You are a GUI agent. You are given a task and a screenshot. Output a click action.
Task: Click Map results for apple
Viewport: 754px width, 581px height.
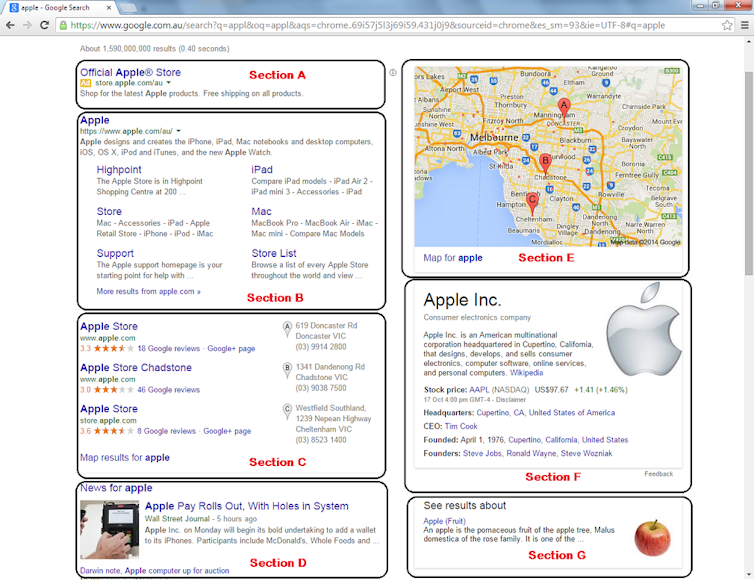tap(125, 458)
